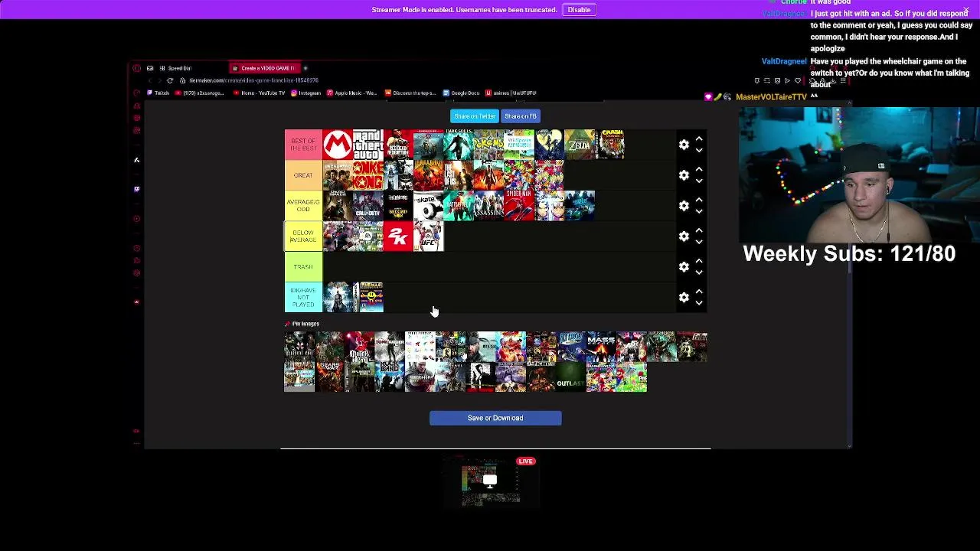Click the IDK/HAVE NOT PLAYED tier label
This screenshot has height=551, width=980.
pos(303,298)
